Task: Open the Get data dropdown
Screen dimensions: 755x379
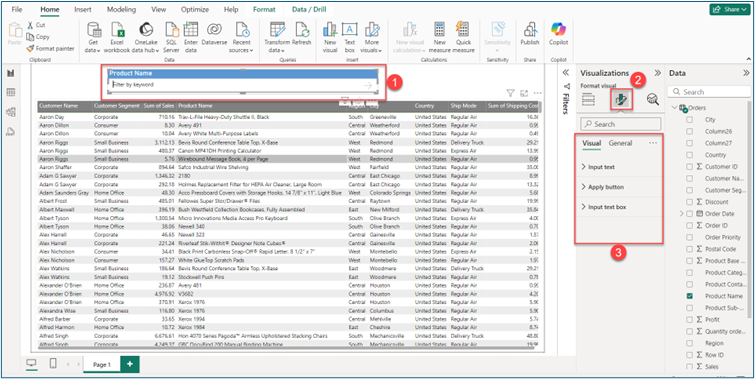Action: pos(93,38)
